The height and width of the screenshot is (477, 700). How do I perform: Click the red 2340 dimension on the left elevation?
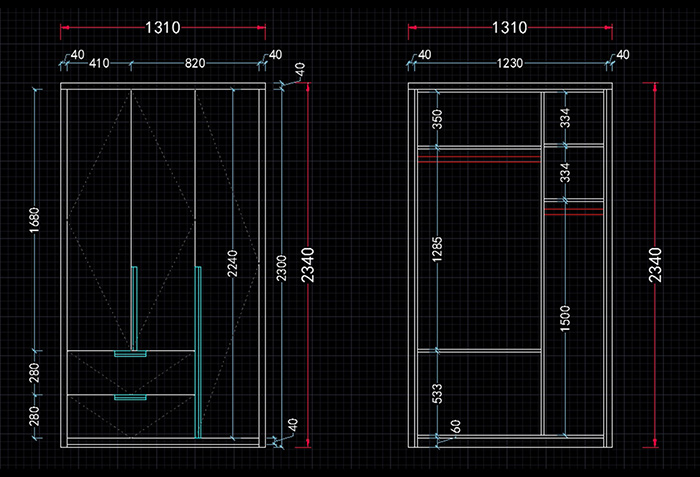coord(307,264)
